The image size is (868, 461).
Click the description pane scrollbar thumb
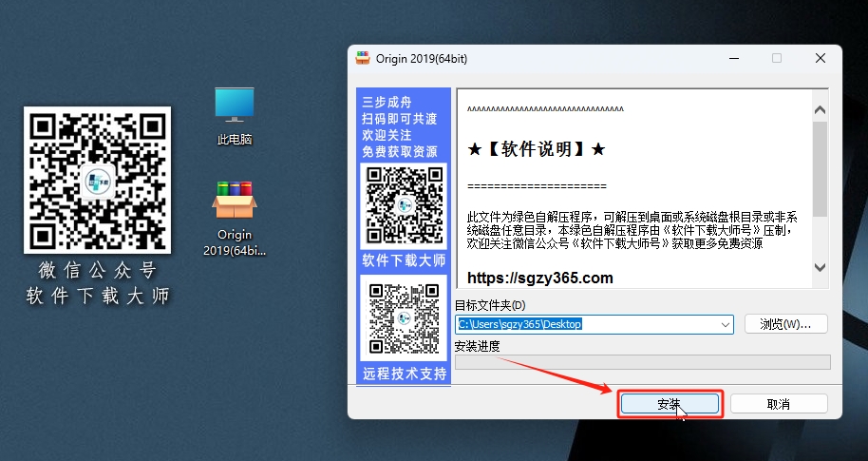[x=821, y=169]
